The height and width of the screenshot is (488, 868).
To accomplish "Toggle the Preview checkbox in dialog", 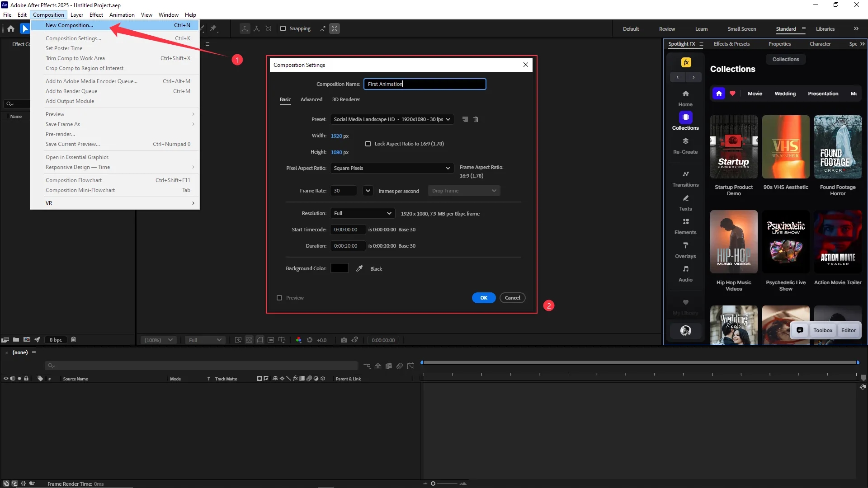I will click(x=279, y=298).
